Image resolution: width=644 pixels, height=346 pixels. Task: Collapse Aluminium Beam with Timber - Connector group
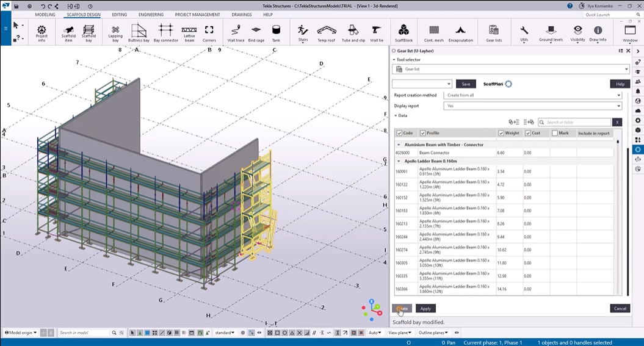click(399, 145)
